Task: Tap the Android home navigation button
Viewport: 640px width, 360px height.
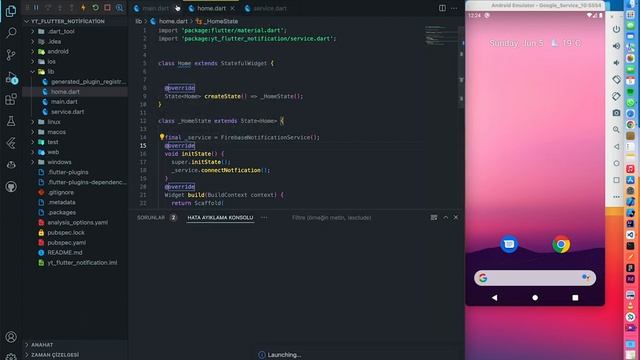Action: pos(535,298)
